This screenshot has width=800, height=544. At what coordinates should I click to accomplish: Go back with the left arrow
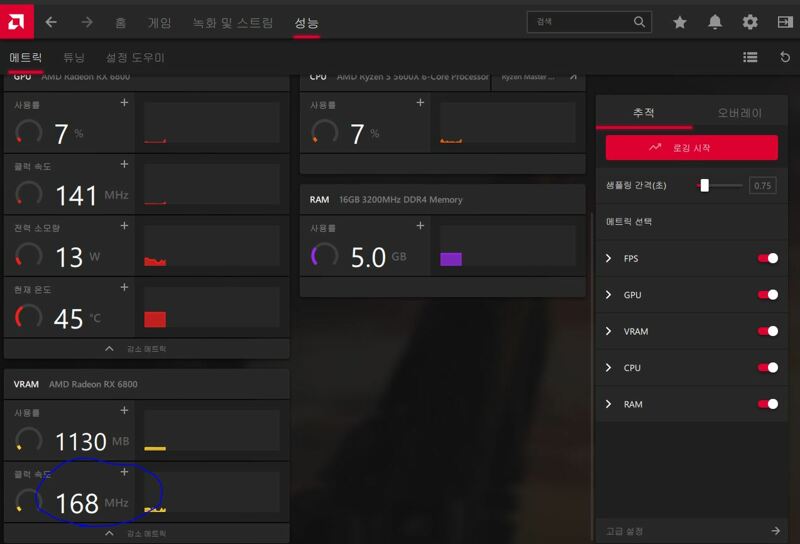point(51,22)
